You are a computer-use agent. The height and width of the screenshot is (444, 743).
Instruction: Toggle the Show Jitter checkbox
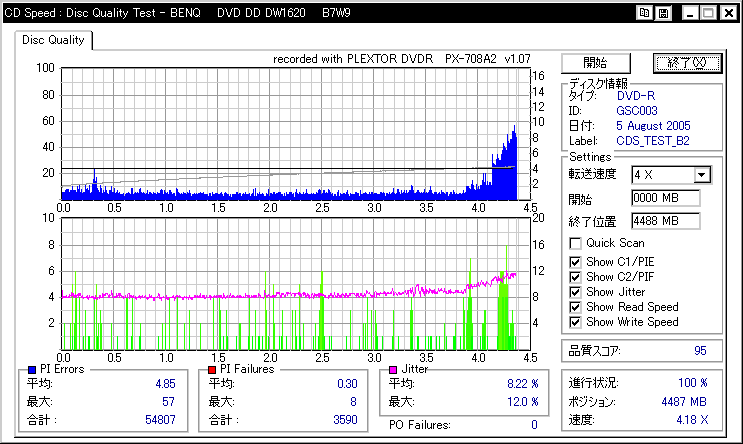pos(575,292)
